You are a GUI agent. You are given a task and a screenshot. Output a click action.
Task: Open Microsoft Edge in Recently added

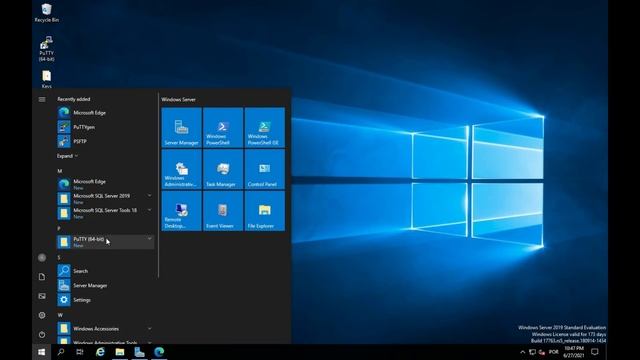pyautogui.click(x=105, y=113)
